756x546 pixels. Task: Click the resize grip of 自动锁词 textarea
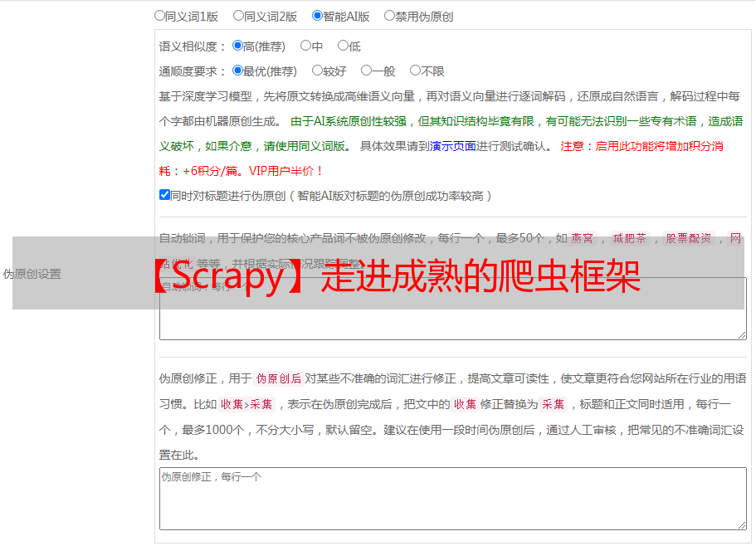(x=742, y=335)
